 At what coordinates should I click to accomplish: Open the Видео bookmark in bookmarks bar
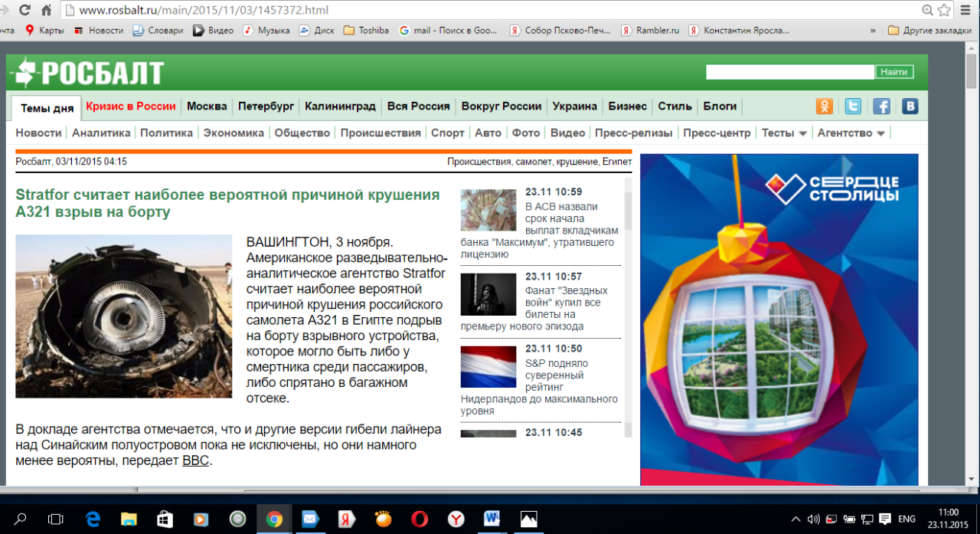[x=213, y=31]
